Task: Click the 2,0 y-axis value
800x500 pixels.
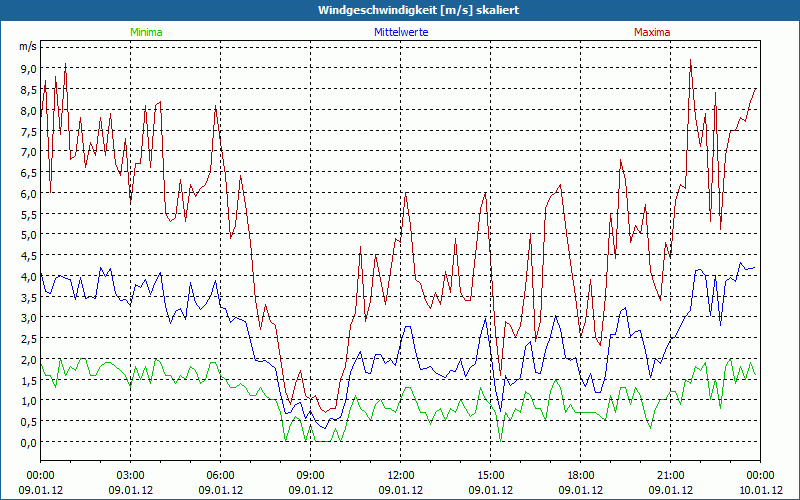Action: tap(29, 359)
